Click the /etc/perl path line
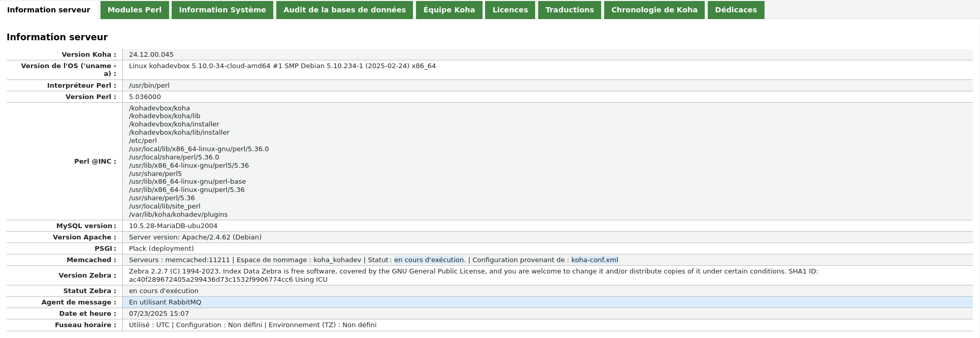This screenshot has width=980, height=338. pos(143,141)
